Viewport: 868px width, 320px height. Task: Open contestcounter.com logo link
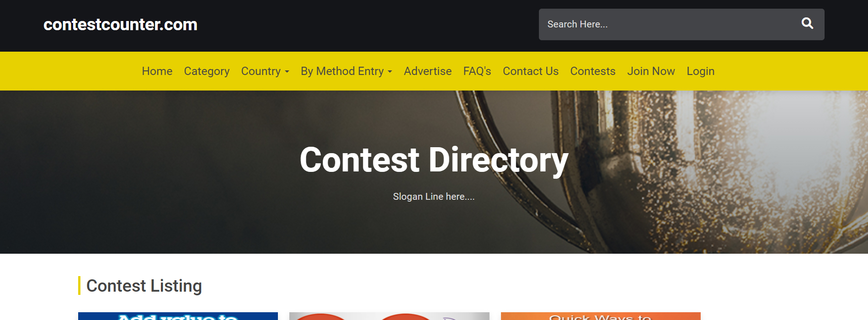click(120, 24)
